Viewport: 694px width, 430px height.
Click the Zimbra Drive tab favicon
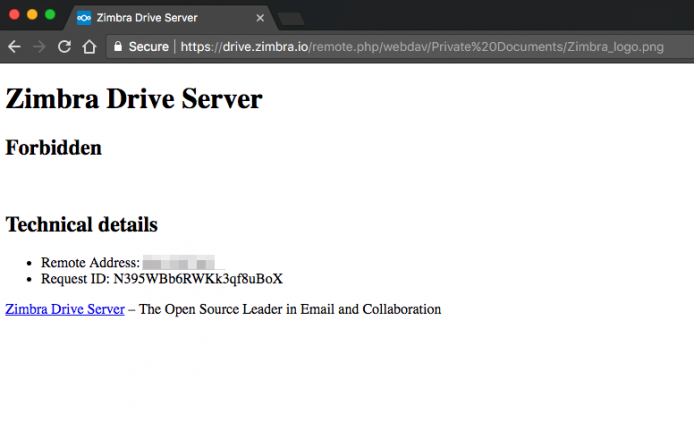coord(84,18)
